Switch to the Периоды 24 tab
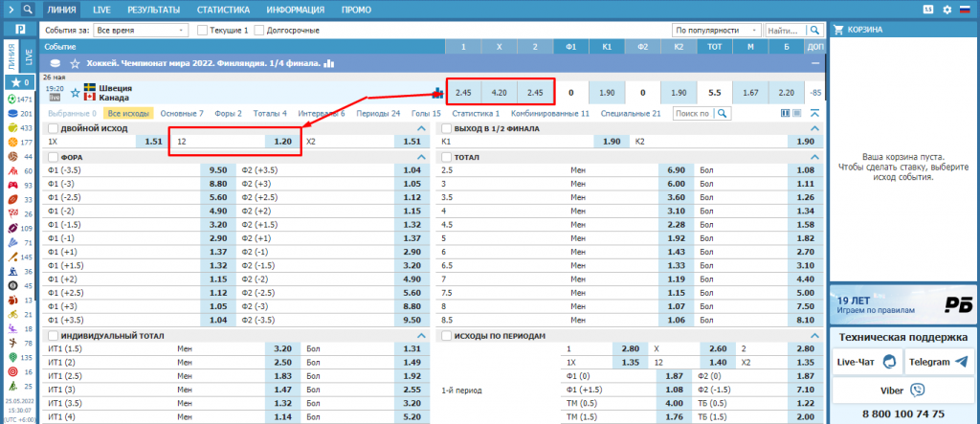 377,113
